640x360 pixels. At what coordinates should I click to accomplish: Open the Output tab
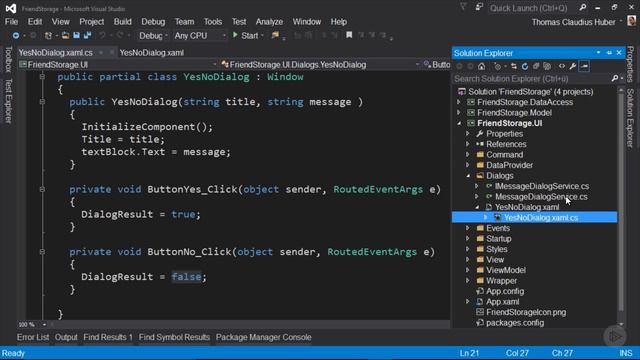coord(66,337)
